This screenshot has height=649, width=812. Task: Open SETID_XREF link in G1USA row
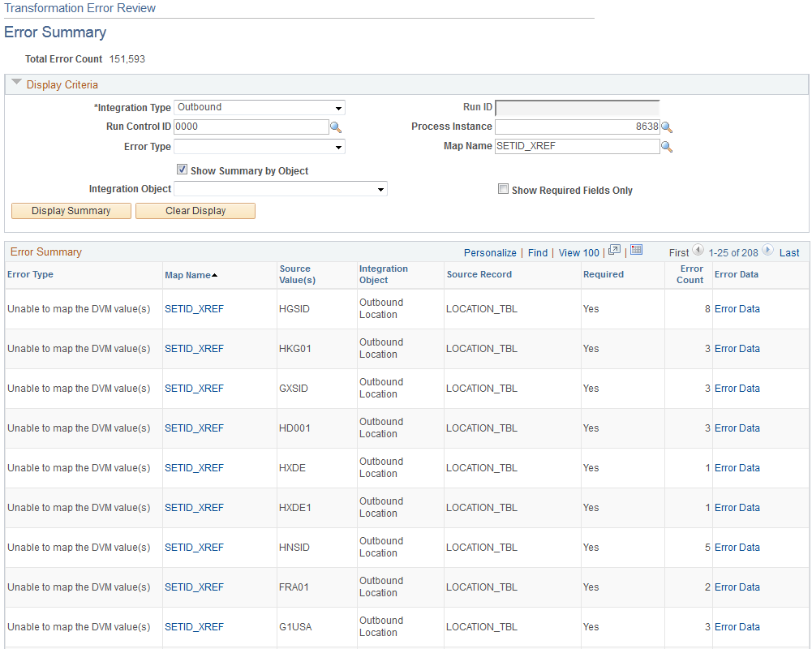coord(194,627)
